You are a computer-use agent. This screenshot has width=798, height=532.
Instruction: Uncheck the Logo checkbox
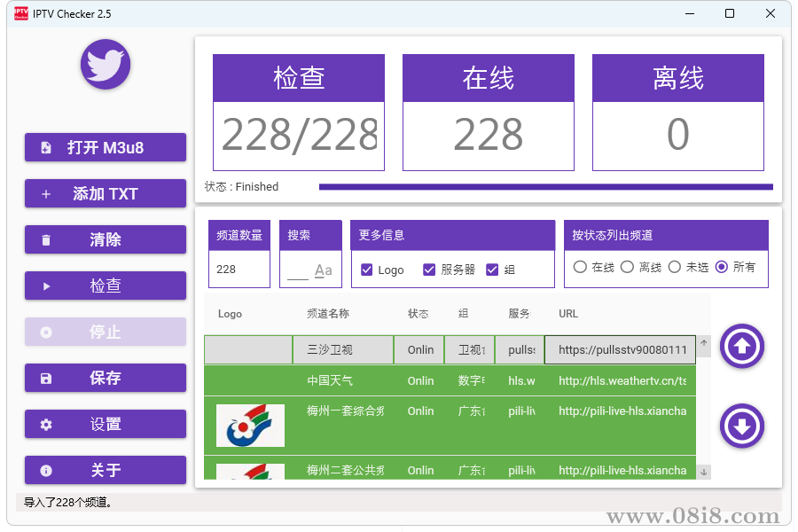(367, 270)
